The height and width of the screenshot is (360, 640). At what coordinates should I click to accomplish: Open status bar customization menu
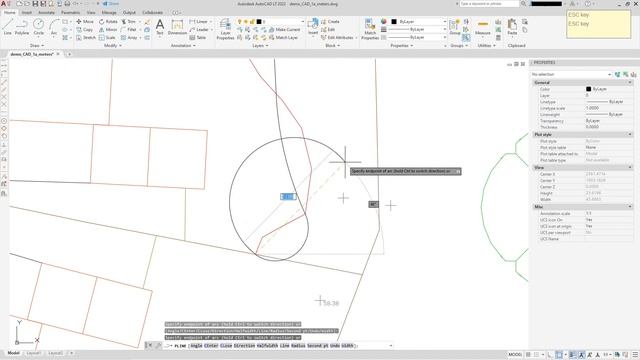click(635, 354)
